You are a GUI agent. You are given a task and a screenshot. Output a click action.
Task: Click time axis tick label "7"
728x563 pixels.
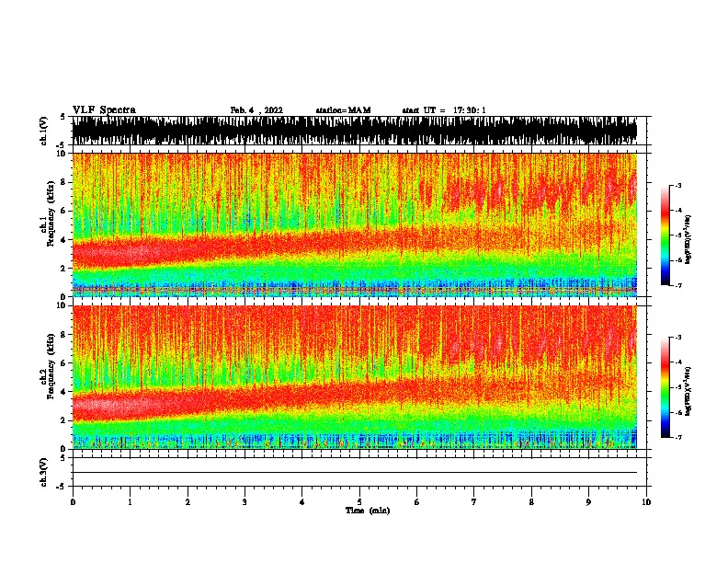(x=474, y=502)
